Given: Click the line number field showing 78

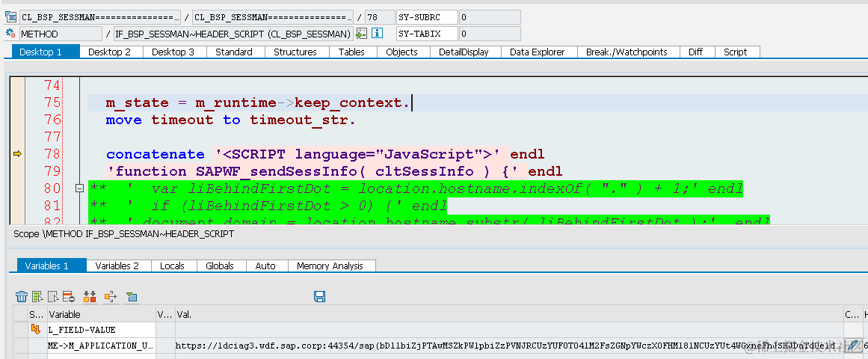Looking at the screenshot, I should 380,17.
